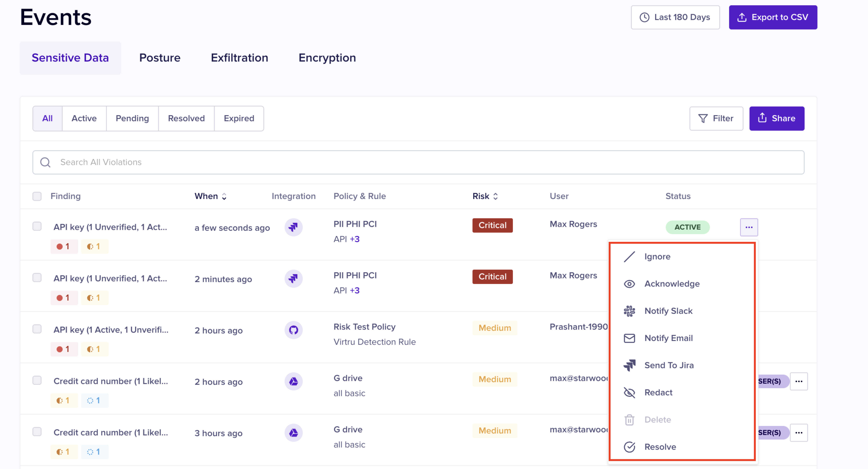The width and height of the screenshot is (868, 469).
Task: Click the checkmark Resolve icon
Action: 629,447
